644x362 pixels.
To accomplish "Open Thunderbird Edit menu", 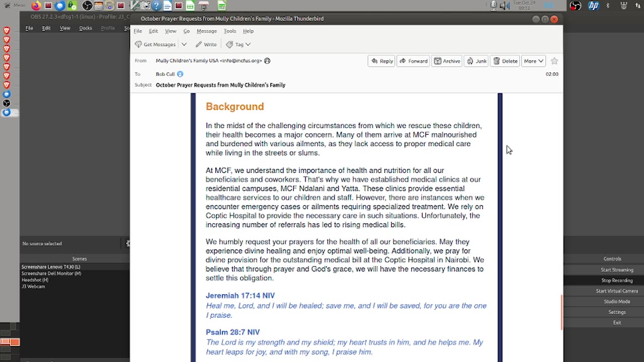I will (x=153, y=31).
